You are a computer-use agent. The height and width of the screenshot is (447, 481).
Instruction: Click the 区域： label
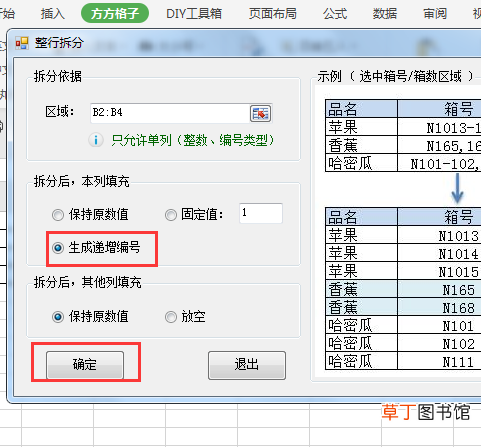60,111
